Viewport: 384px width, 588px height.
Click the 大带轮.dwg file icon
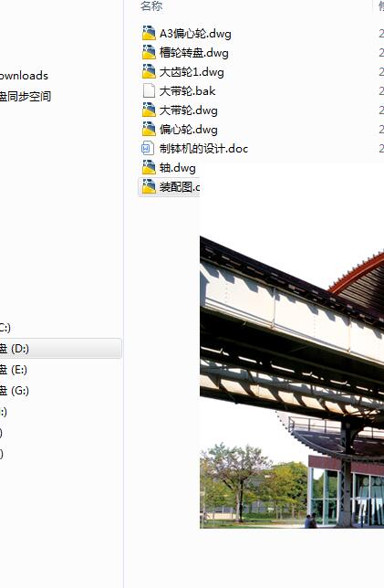click(x=149, y=110)
